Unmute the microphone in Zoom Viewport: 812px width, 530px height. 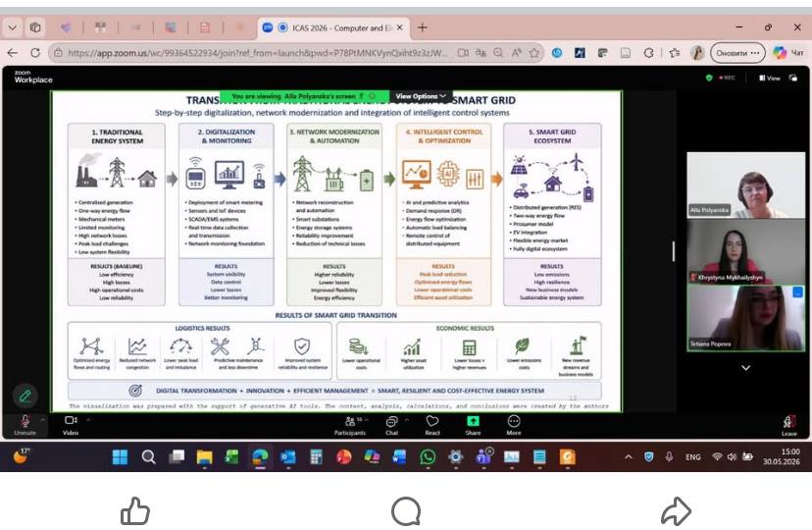click(25, 425)
